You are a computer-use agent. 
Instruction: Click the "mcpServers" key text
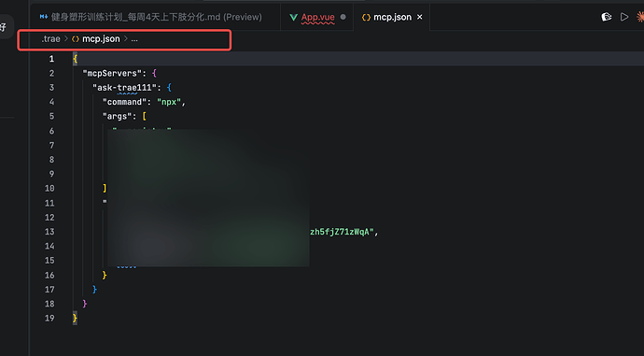(x=112, y=73)
